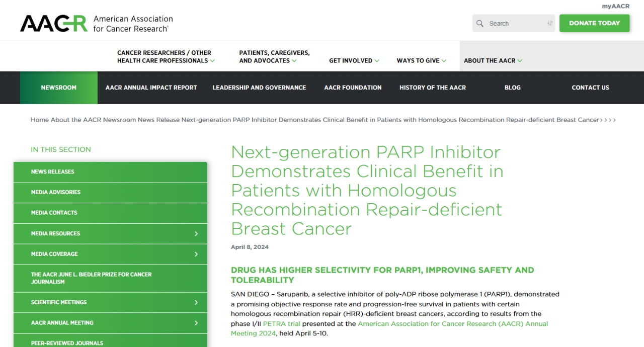Open Peer-Reviewed Journals sidebar item

tap(110, 341)
